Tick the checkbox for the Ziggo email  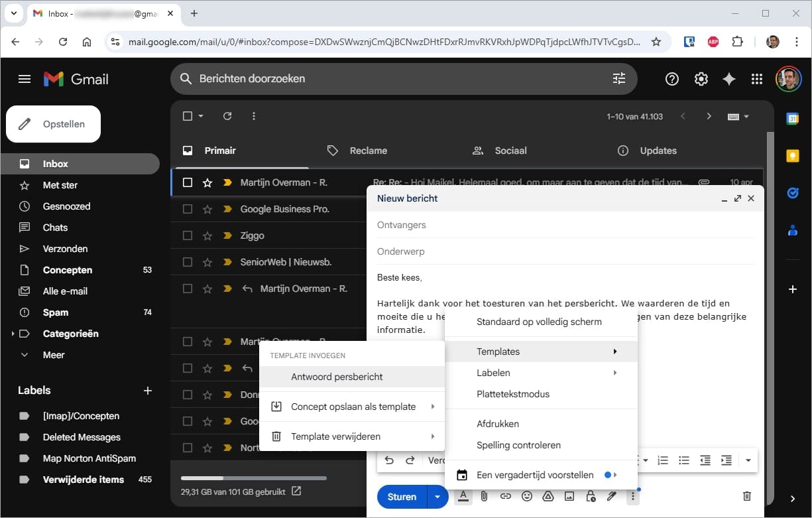[188, 235]
